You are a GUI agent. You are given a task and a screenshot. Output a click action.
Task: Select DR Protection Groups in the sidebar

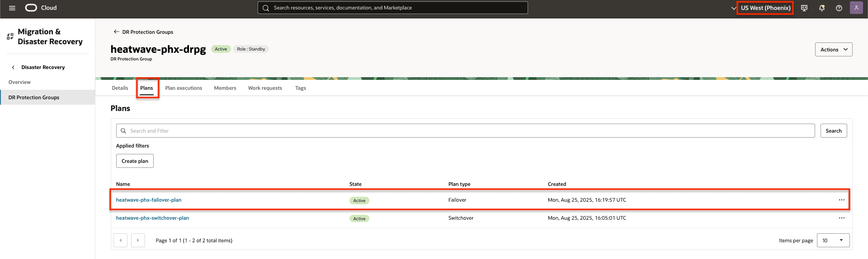pos(48,97)
